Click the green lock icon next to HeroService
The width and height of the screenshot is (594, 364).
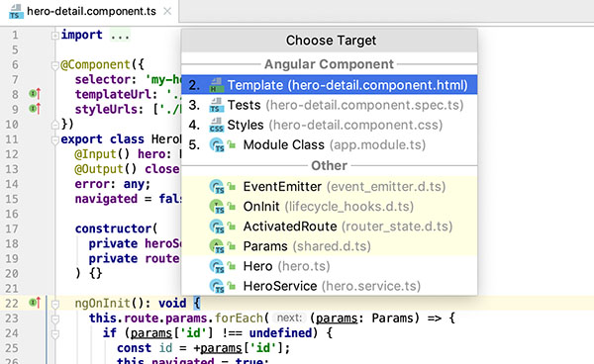point(232,285)
